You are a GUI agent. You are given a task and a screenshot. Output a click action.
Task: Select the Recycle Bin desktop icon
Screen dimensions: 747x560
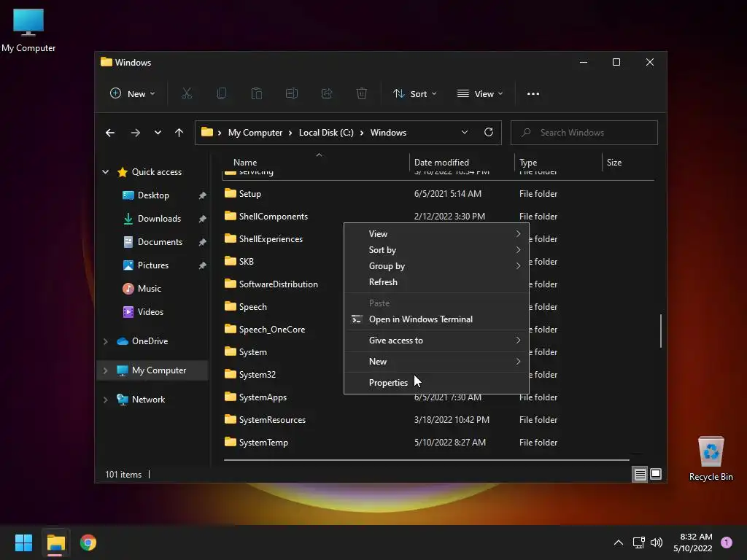pyautogui.click(x=711, y=459)
